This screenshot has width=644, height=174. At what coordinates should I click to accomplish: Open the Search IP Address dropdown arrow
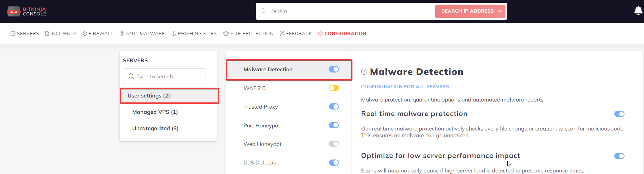coord(500,11)
